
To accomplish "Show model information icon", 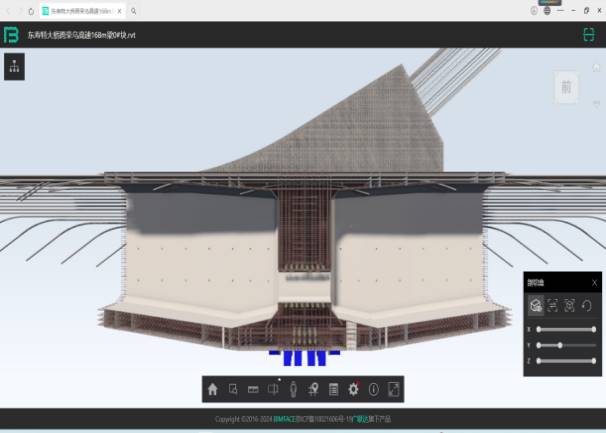I will tap(373, 389).
